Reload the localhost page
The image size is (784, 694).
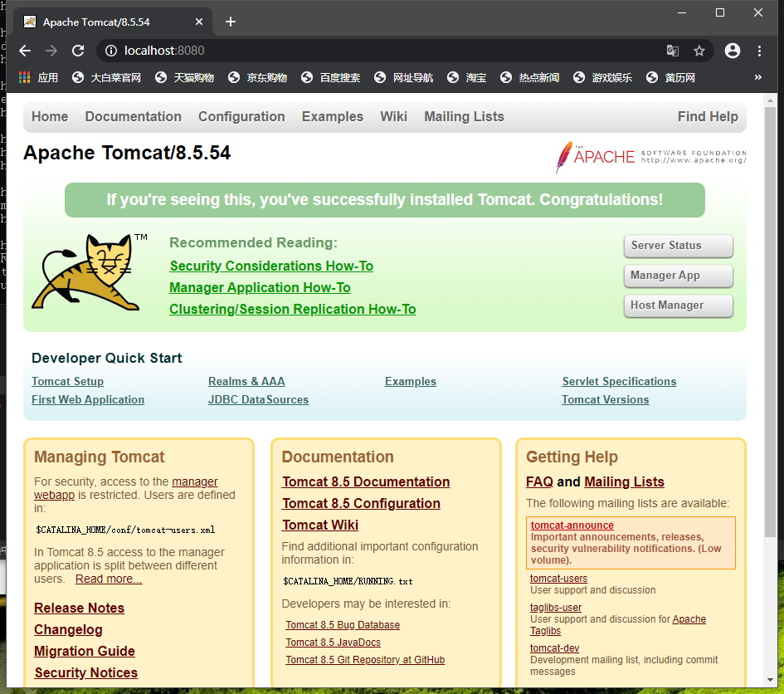[x=77, y=51]
